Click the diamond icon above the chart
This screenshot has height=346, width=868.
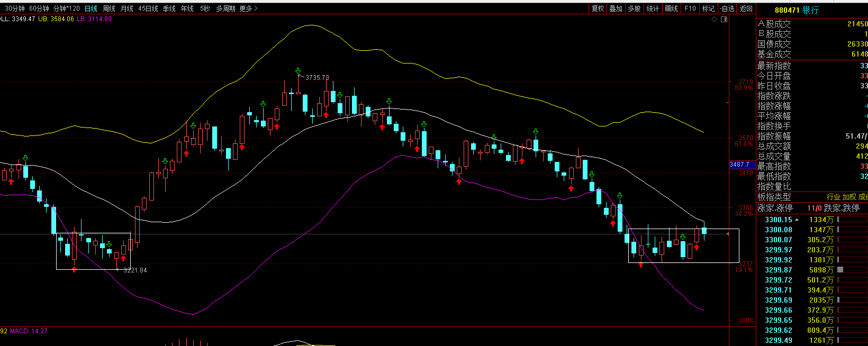[714, 19]
